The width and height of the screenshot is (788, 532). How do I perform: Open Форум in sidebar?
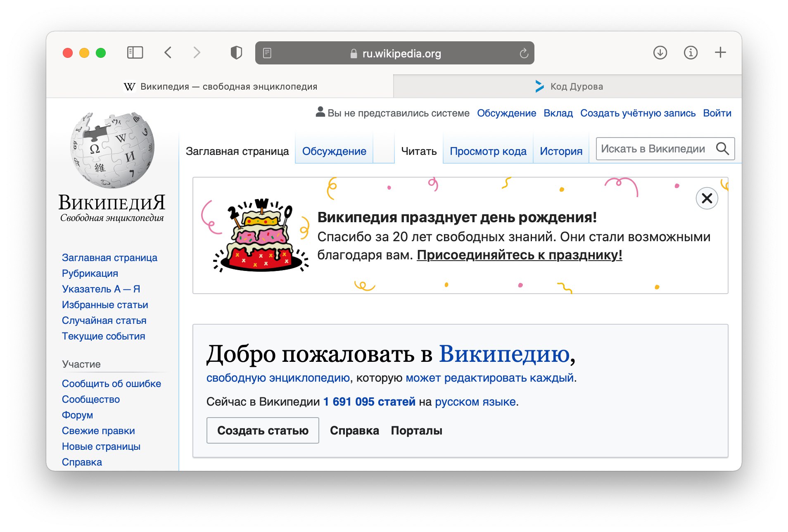(x=77, y=415)
